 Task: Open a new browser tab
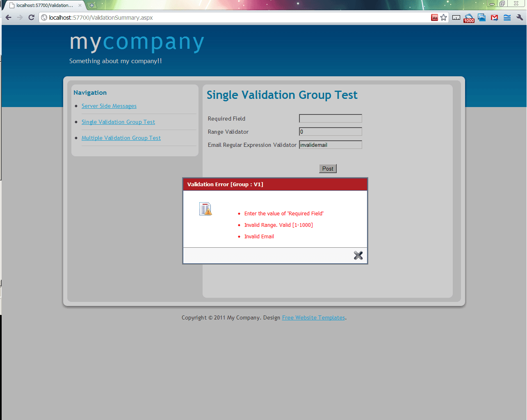(x=92, y=5)
